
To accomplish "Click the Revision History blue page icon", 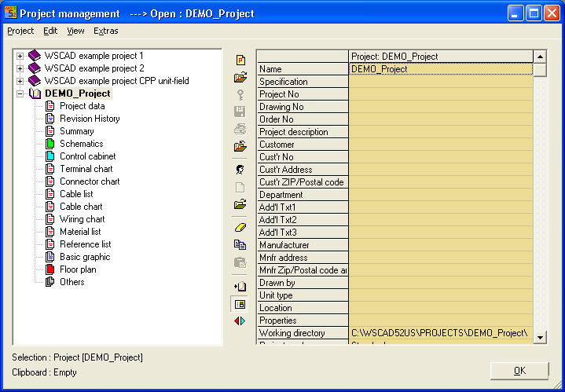I will (x=50, y=119).
